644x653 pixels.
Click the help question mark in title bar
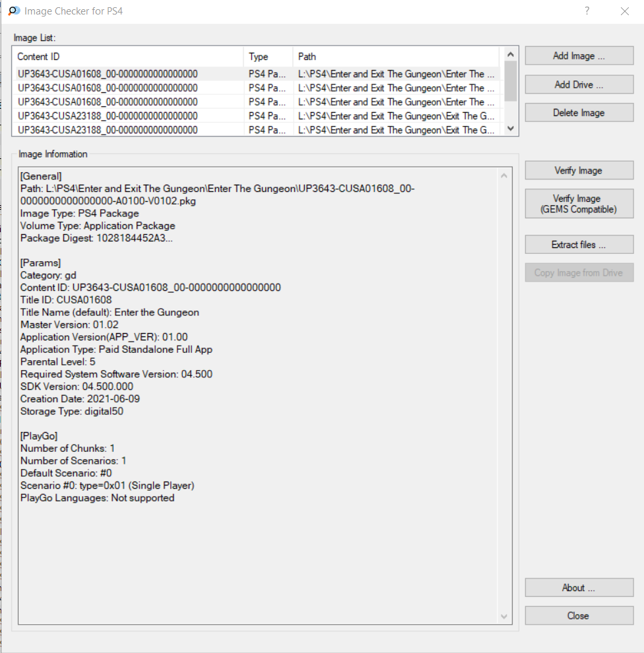tap(587, 11)
